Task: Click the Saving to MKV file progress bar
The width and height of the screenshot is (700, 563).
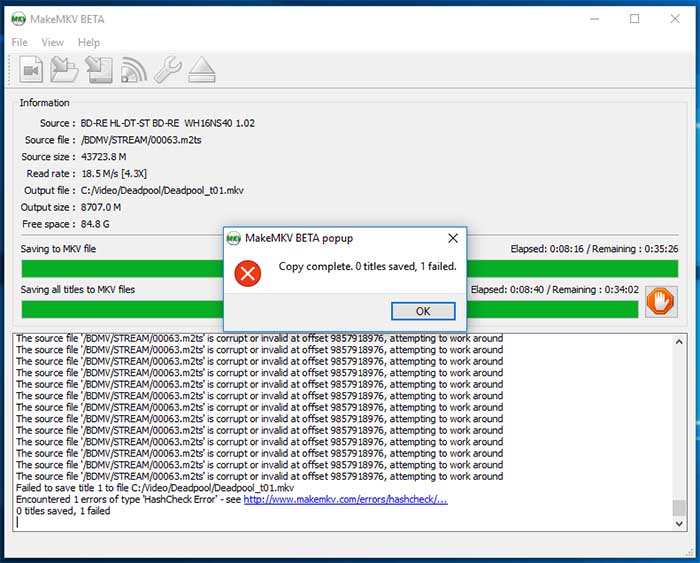Action: 350,269
